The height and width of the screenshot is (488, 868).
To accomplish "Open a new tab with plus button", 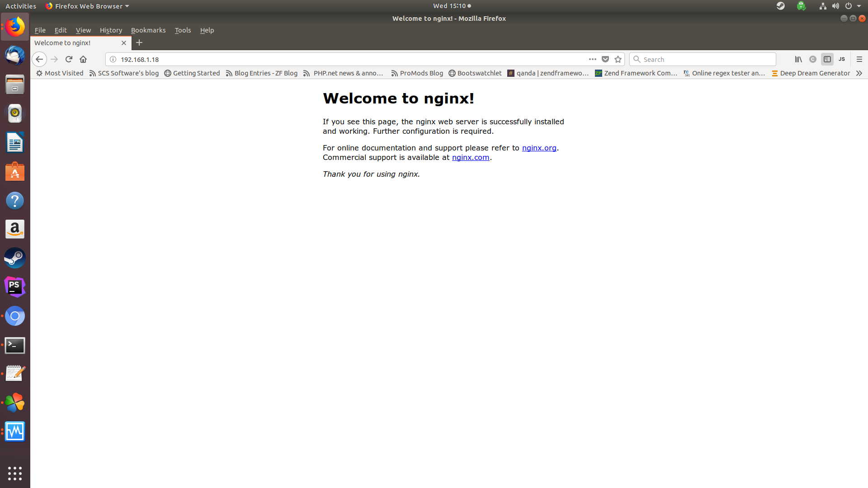I will [139, 42].
